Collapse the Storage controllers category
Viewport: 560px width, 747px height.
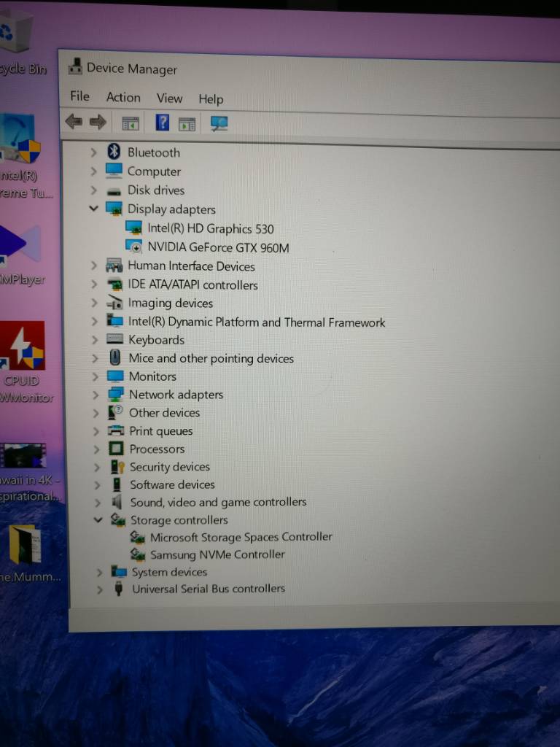pos(98,519)
